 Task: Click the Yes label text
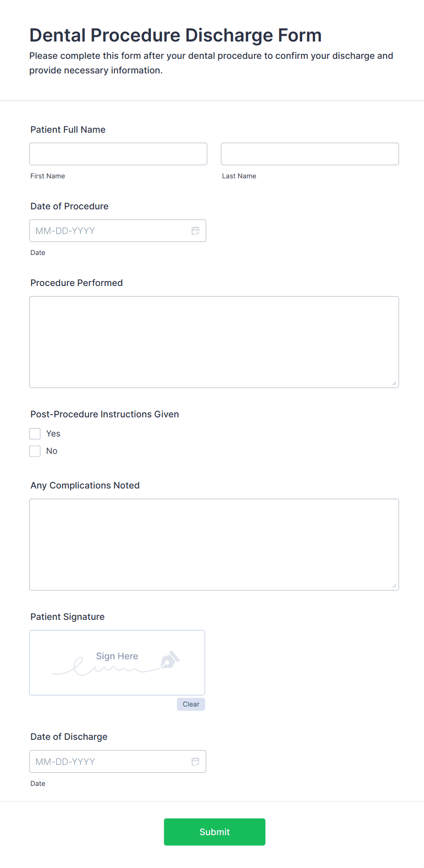pos(53,434)
